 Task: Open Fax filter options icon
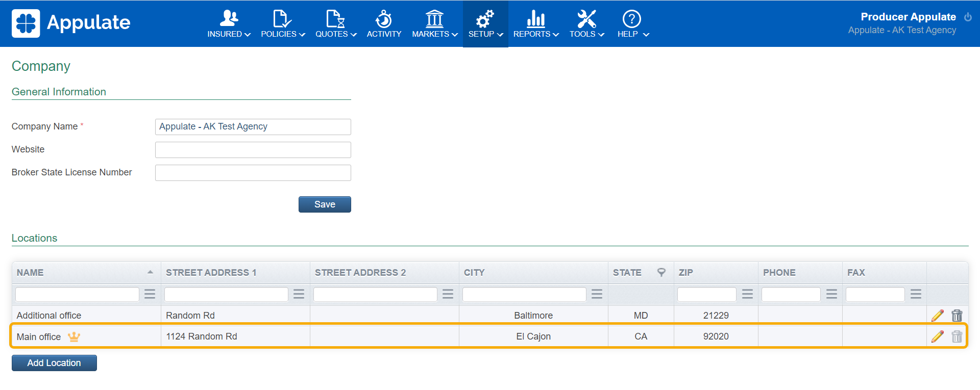(x=916, y=294)
